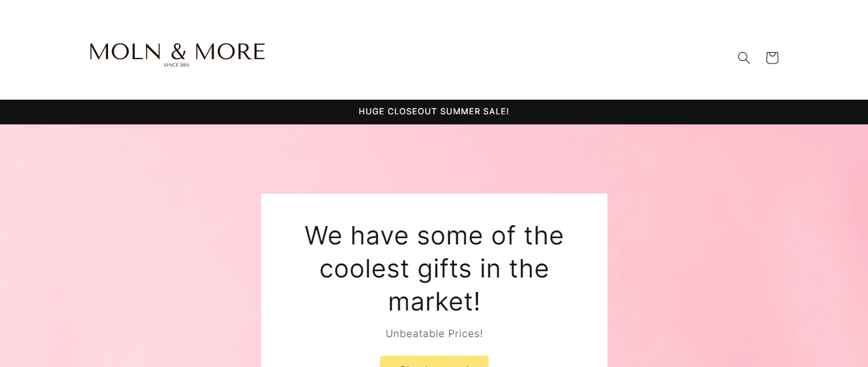Click the MOLN & MORE store logo
868x367 pixels.
pyautogui.click(x=177, y=53)
